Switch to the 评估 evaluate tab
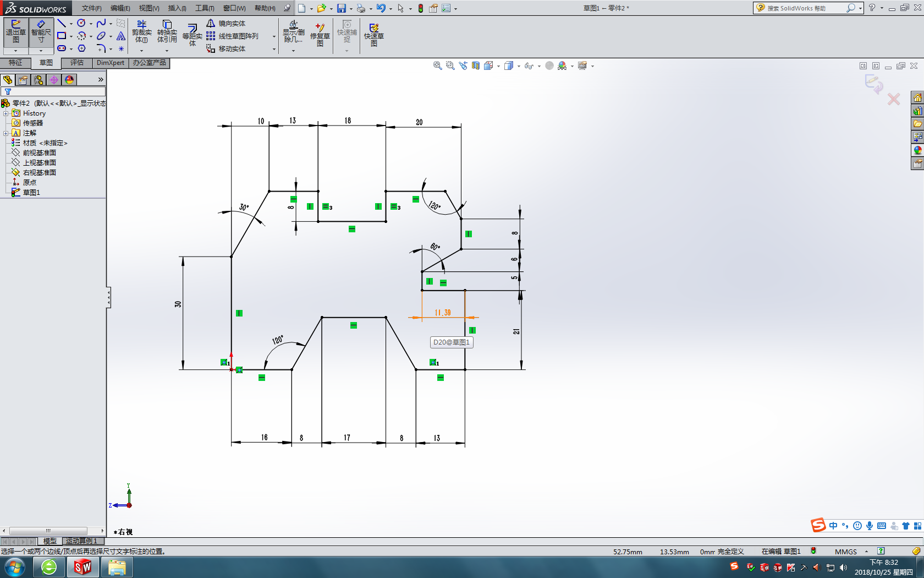 77,63
